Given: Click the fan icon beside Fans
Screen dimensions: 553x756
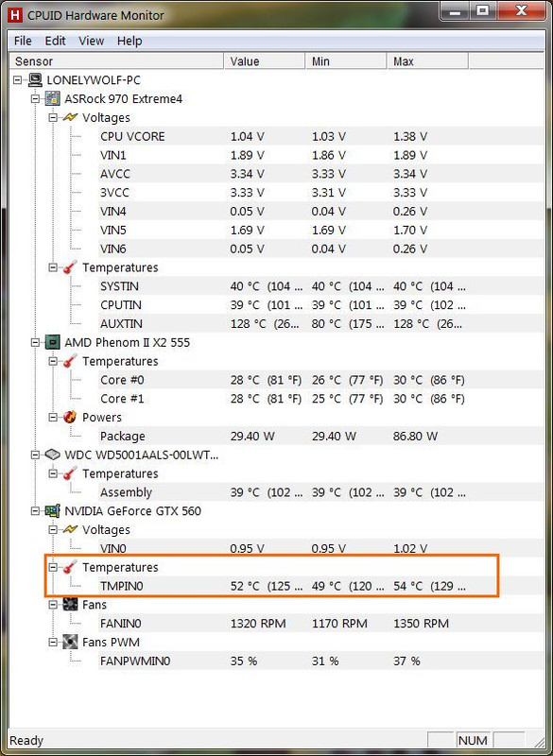Looking at the screenshot, I should (70, 605).
